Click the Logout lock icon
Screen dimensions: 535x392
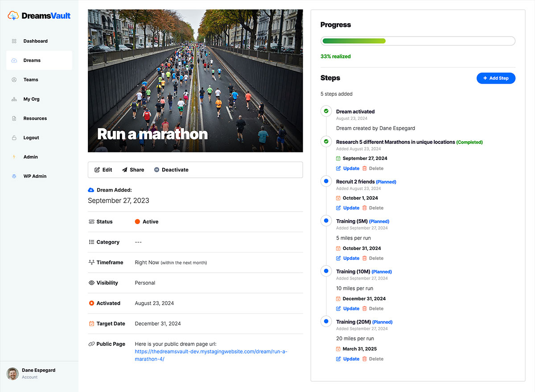click(x=14, y=138)
